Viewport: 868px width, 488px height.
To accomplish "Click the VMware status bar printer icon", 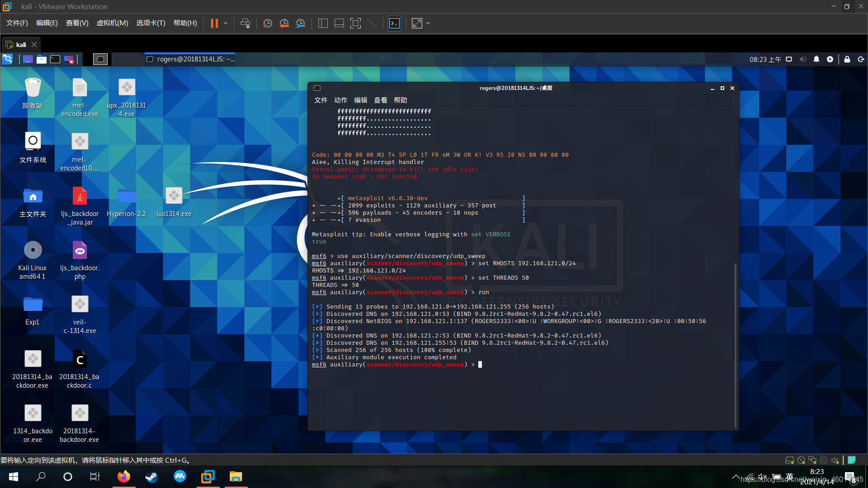I will (823, 460).
